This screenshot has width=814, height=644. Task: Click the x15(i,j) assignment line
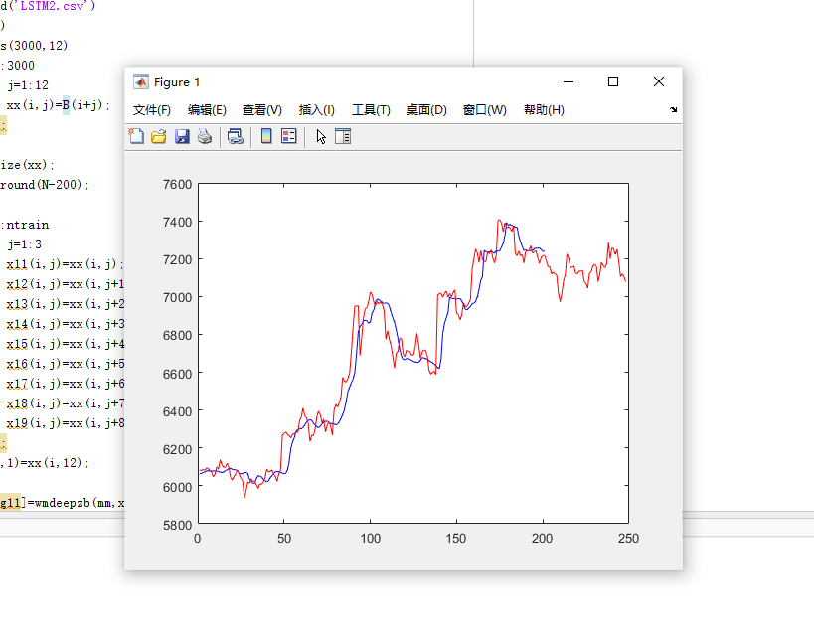(66, 344)
